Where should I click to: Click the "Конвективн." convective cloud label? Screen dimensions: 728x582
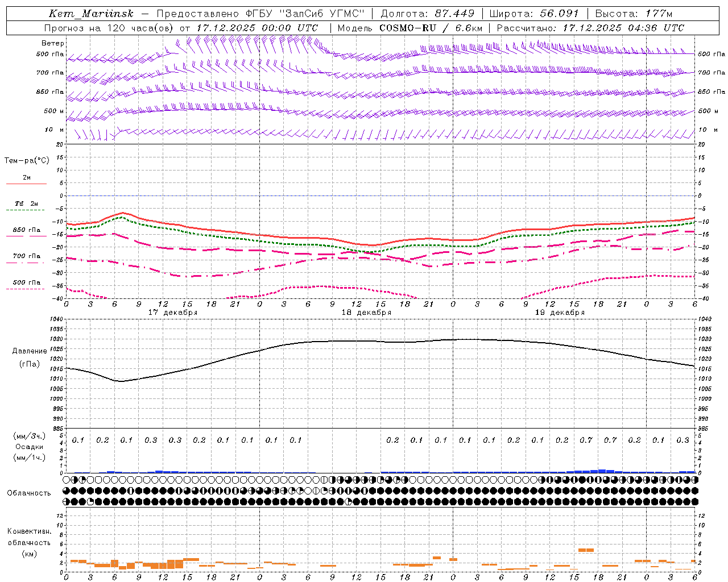point(29,531)
